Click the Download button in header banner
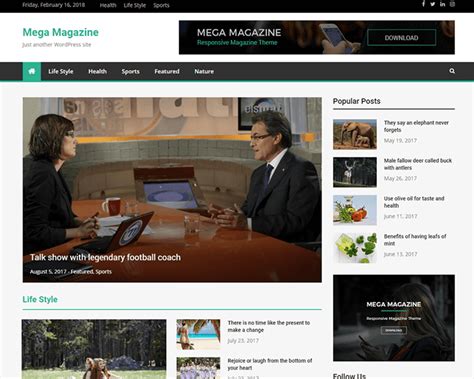Viewport: 474px width, 379px height. 401,38
